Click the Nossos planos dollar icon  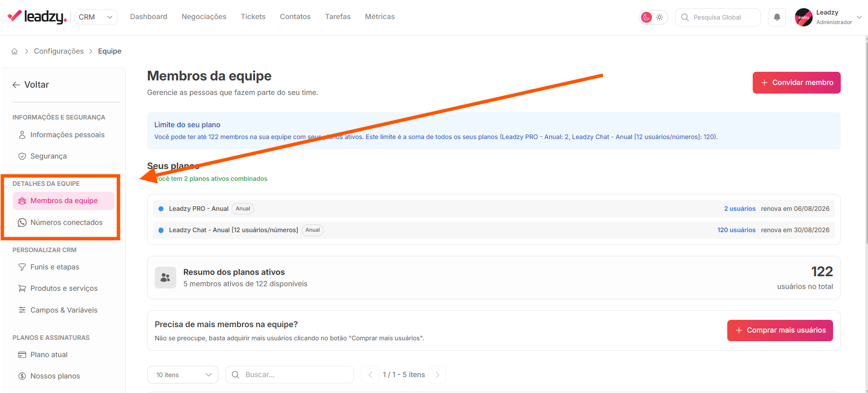(22, 376)
